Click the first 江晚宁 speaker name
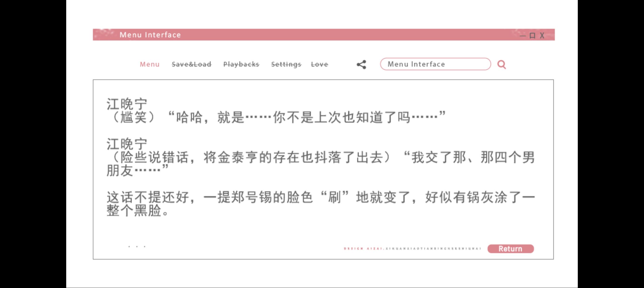Image resolution: width=644 pixels, height=288 pixels. click(127, 104)
